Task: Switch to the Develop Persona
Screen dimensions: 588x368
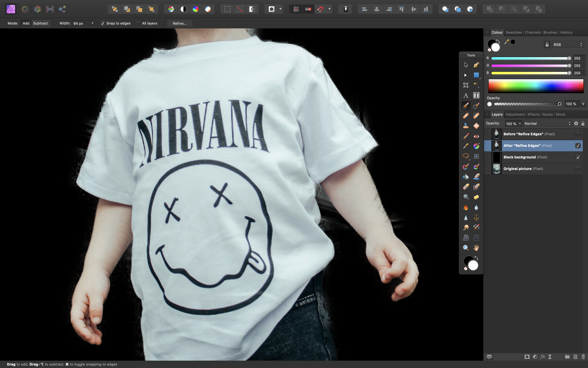Action: pyautogui.click(x=37, y=9)
